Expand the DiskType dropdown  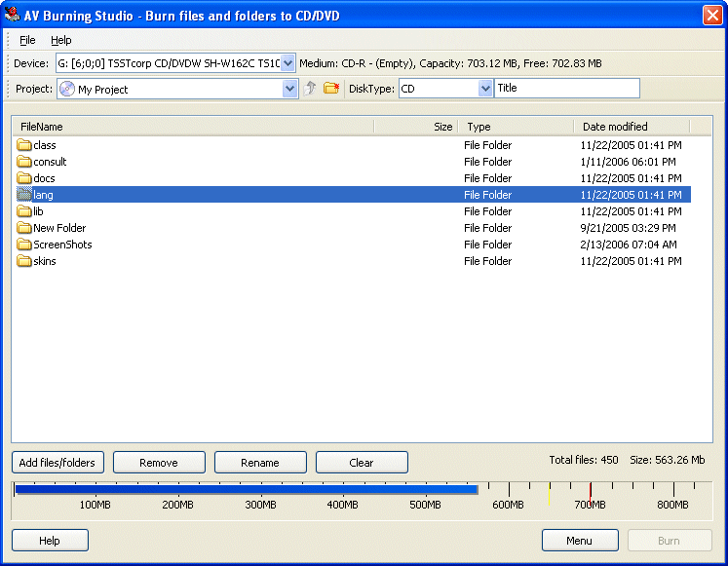click(485, 89)
